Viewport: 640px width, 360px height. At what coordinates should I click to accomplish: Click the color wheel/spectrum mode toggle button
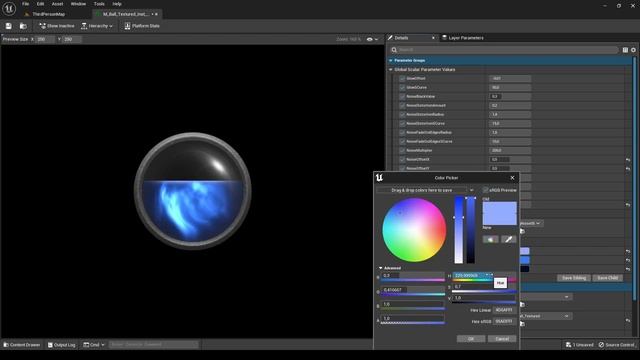[490, 240]
